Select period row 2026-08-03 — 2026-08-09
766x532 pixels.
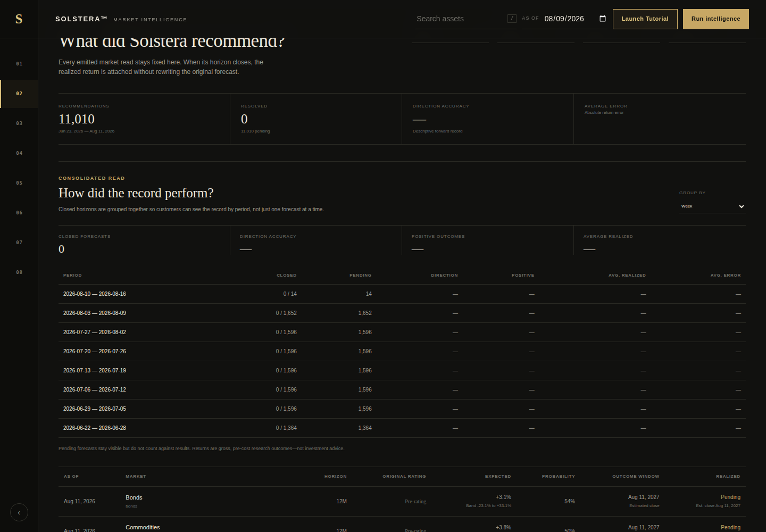point(402,313)
